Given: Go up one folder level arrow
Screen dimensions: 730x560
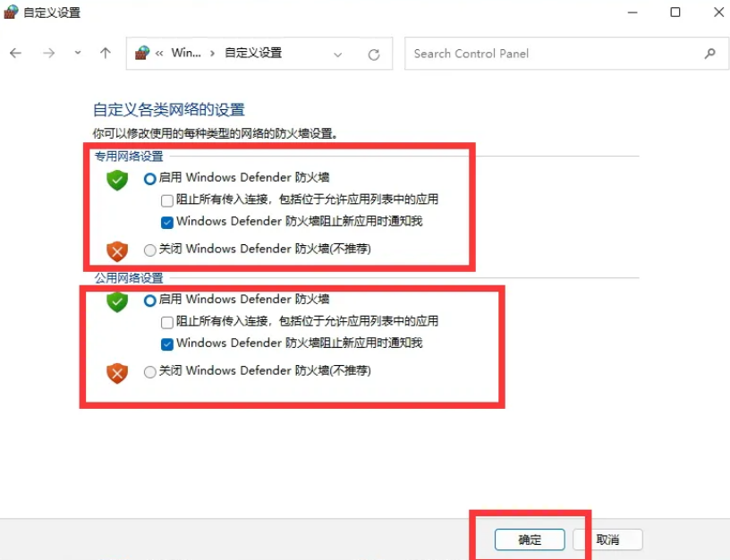Looking at the screenshot, I should (x=106, y=53).
